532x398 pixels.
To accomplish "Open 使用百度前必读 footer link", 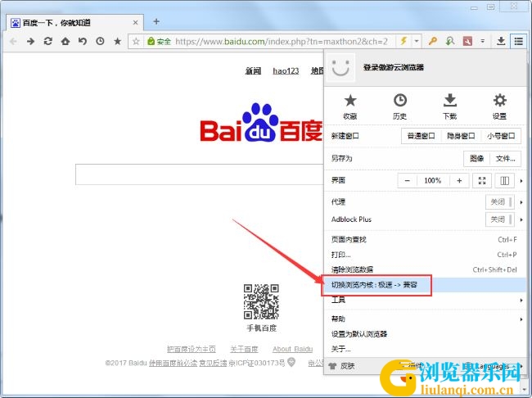I will [173, 363].
